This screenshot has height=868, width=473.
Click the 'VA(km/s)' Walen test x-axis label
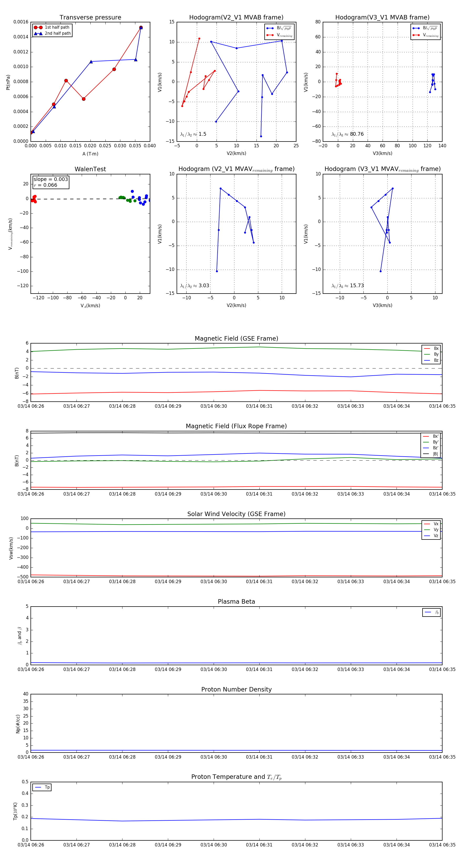(90, 306)
